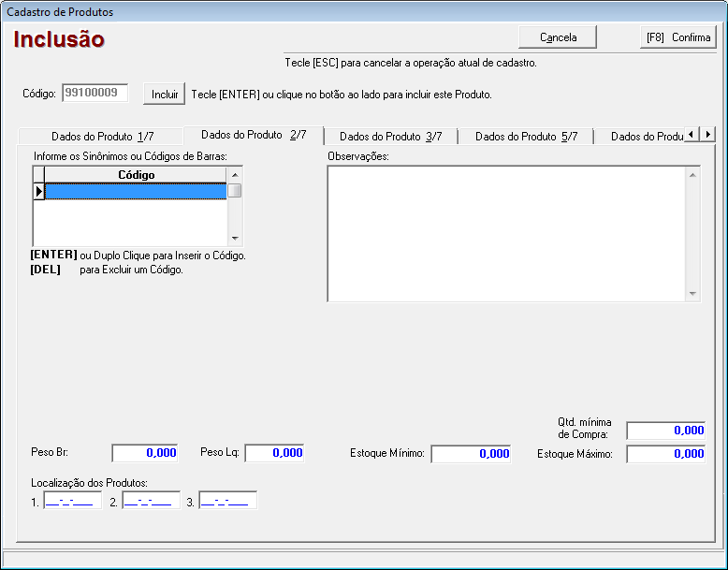Click inside the Observações text area
The width and height of the screenshot is (728, 570).
click(x=505, y=234)
